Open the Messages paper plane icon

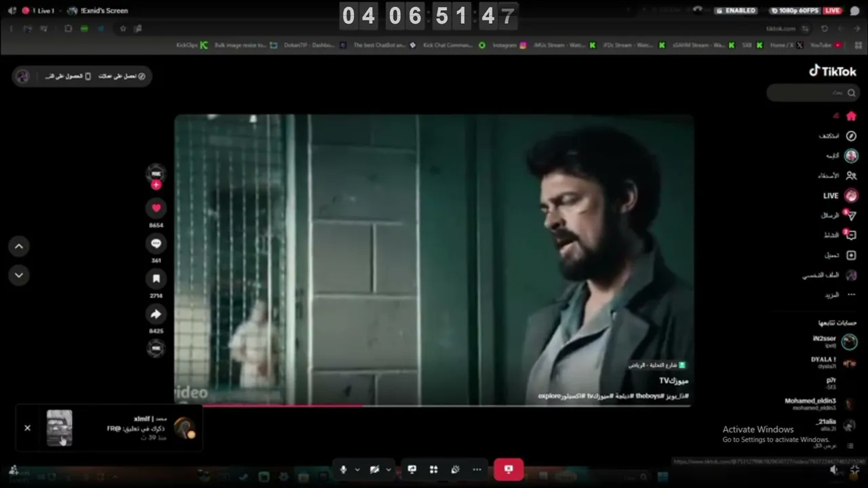(851, 216)
